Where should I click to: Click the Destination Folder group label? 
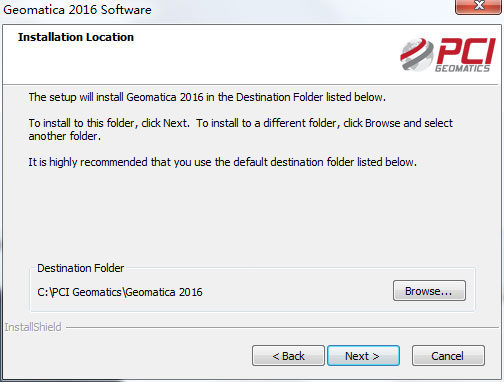(80, 268)
